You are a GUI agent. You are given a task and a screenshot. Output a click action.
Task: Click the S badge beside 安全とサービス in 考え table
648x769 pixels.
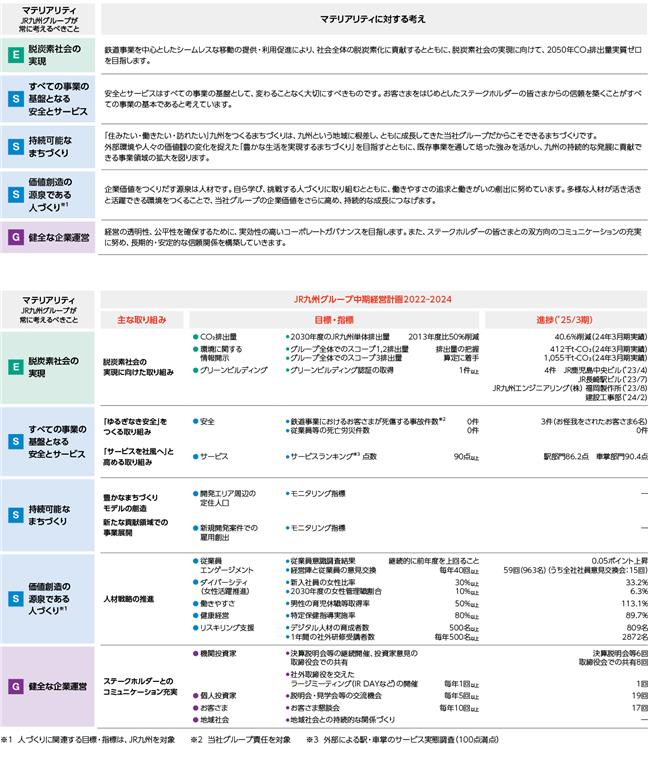coord(16,99)
